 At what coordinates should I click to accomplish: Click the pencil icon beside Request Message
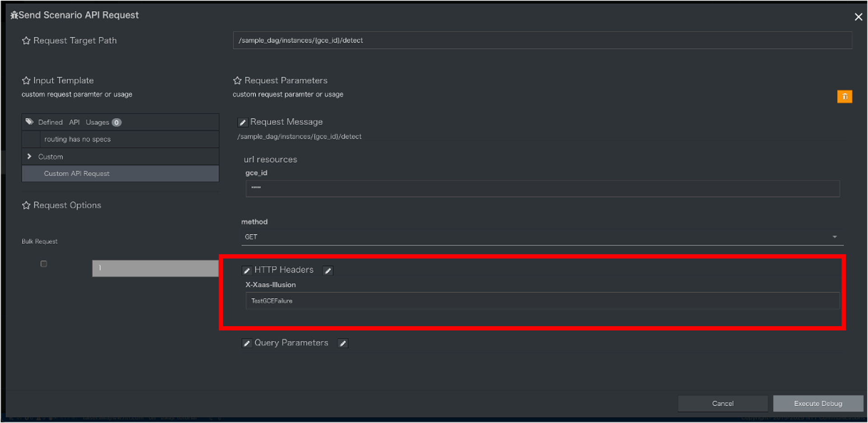tap(243, 122)
